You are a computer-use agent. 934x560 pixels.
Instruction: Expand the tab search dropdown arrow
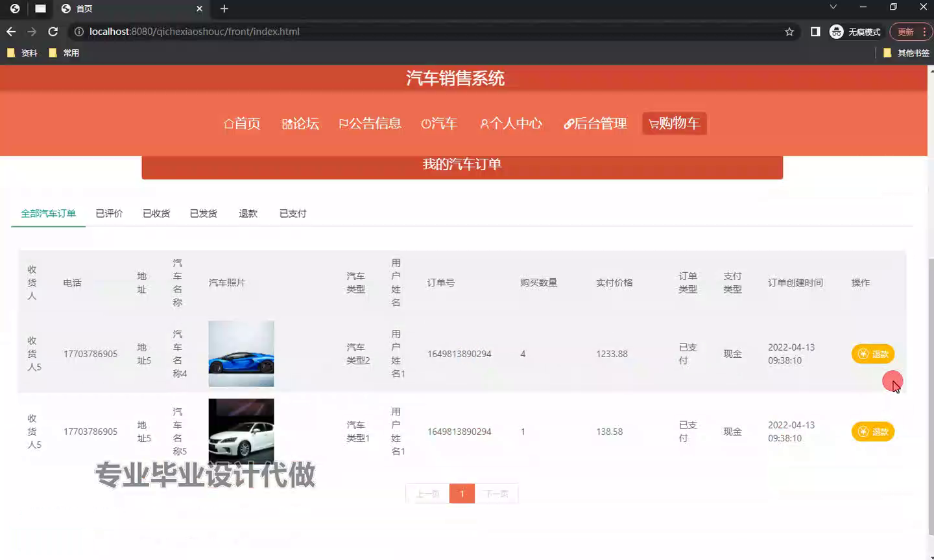pyautogui.click(x=833, y=7)
